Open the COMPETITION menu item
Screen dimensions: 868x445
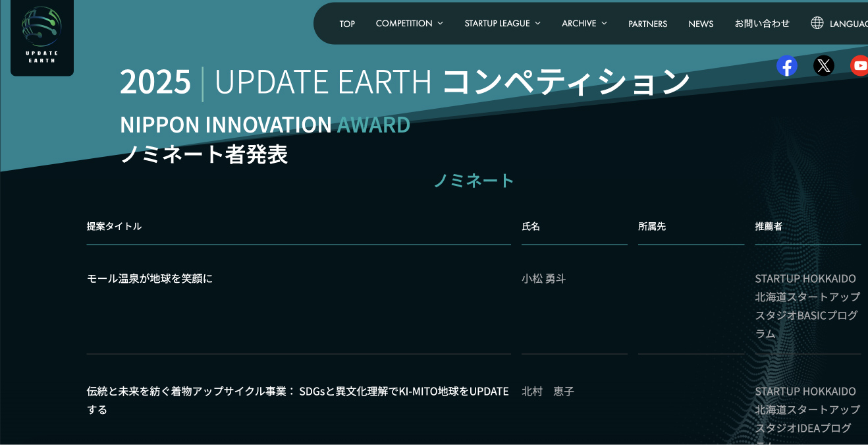[x=404, y=23]
